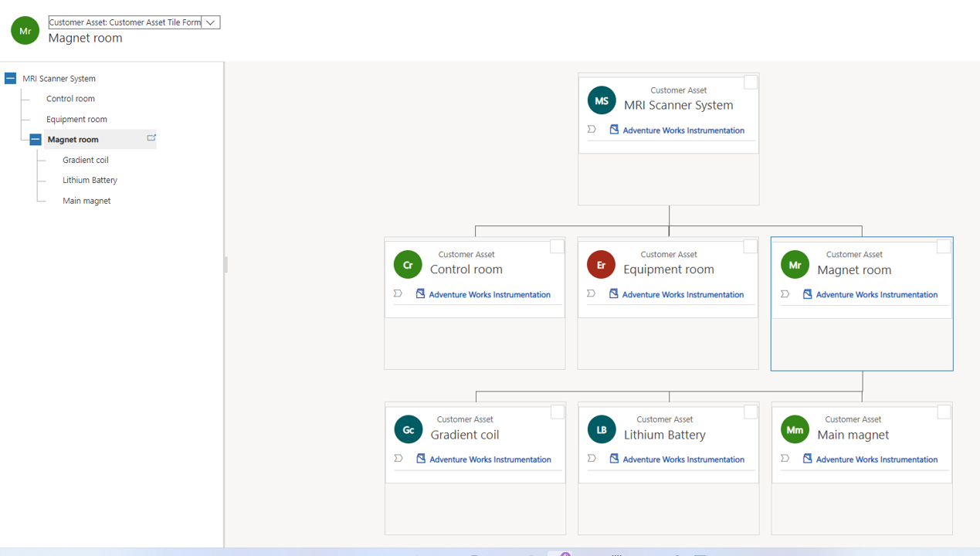Click account icon beside Equipment room link

point(613,293)
